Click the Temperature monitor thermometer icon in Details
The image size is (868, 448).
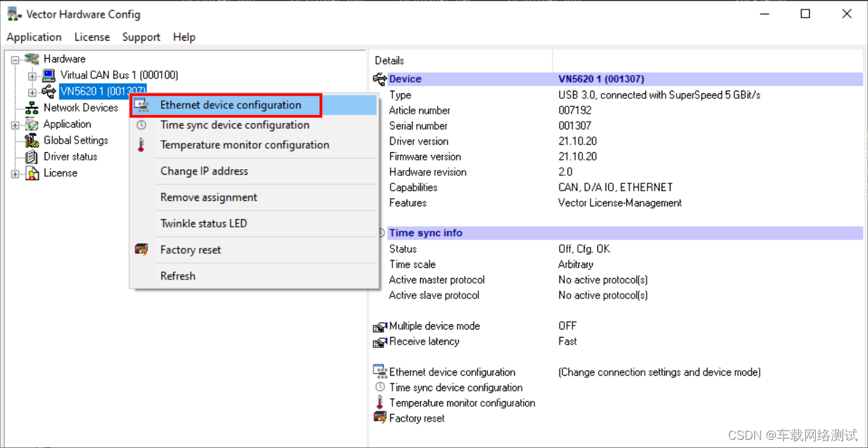380,403
